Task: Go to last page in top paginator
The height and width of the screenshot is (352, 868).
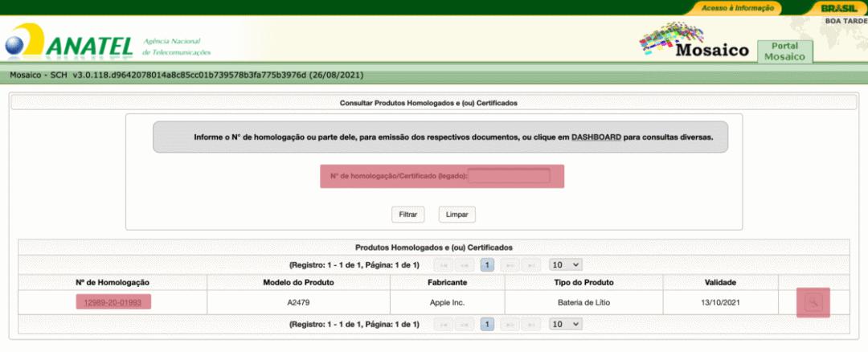Action: (531, 265)
